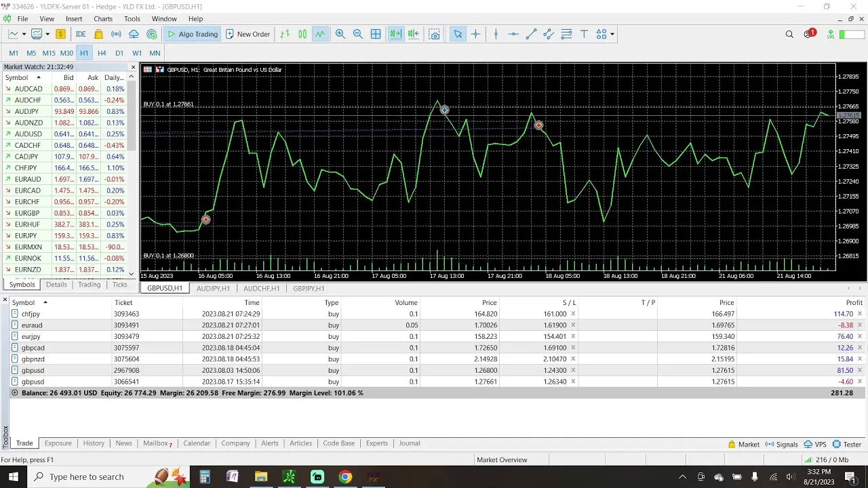Viewport: 868px width, 488px height.
Task: Select the gbpcad trade row
Action: 437,348
